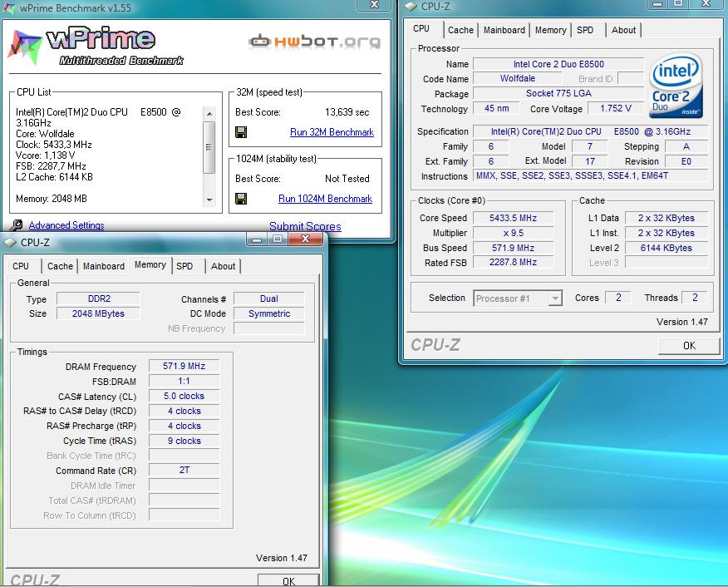Click the CPU-Z memory window title icon

tap(10, 243)
